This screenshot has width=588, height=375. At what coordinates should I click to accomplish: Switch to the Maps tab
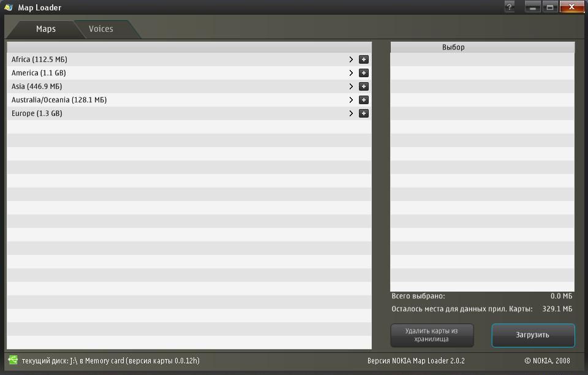[x=46, y=29]
